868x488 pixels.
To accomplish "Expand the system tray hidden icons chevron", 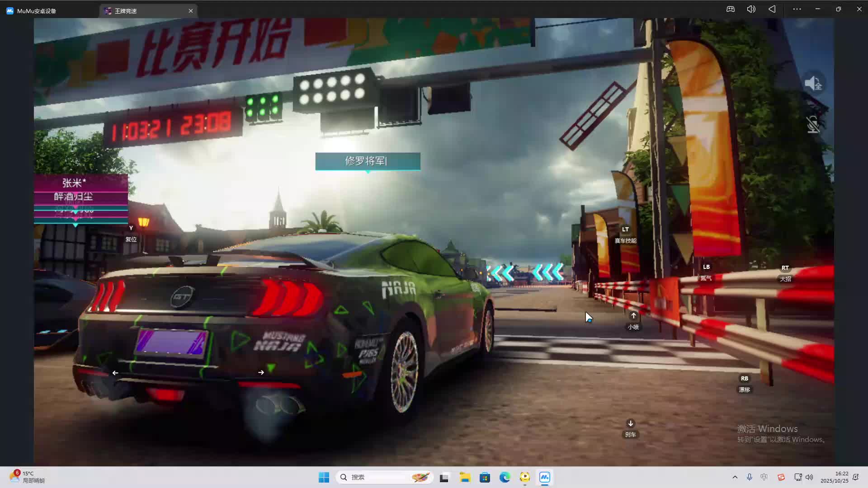I will click(x=735, y=477).
